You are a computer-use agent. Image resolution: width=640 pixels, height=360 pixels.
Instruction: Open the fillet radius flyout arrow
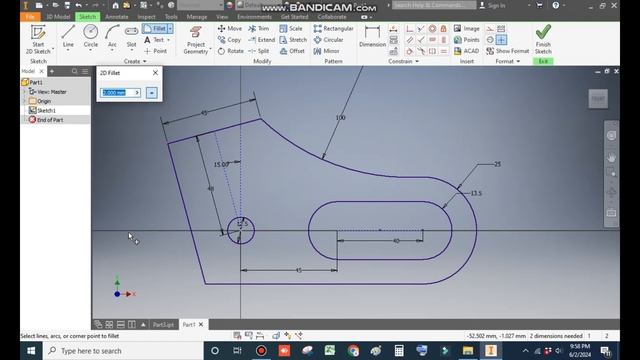click(137, 93)
